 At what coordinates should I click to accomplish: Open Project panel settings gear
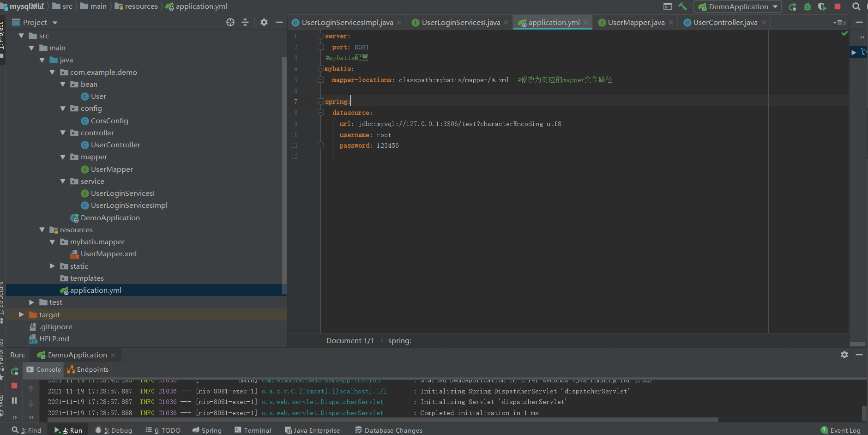(x=264, y=22)
